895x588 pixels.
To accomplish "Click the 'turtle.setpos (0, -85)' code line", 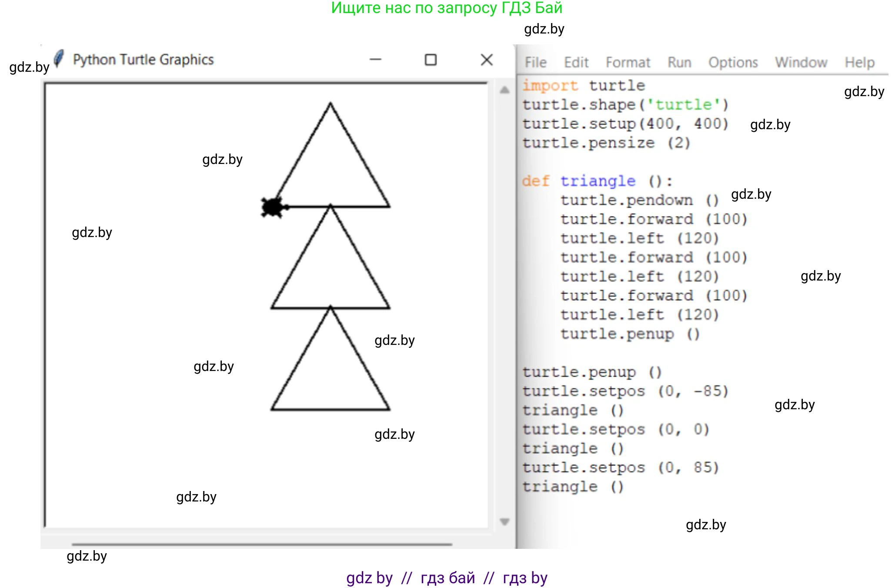I will tap(625, 391).
